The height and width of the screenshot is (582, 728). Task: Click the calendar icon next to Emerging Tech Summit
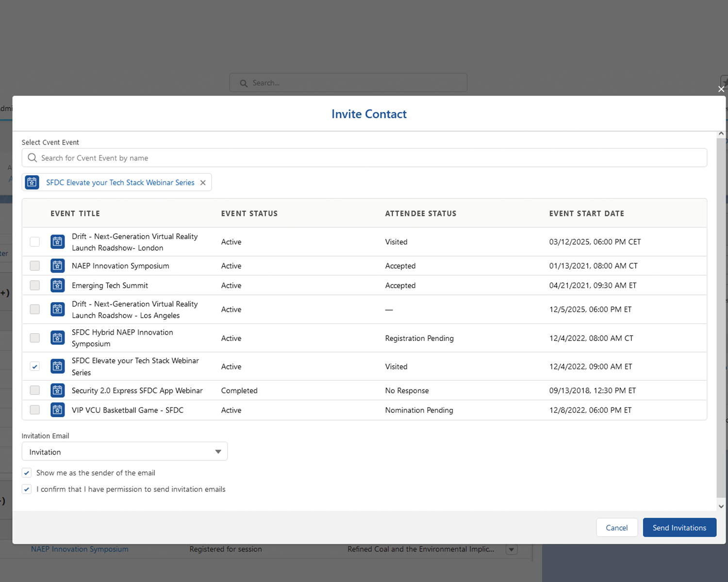coord(57,285)
